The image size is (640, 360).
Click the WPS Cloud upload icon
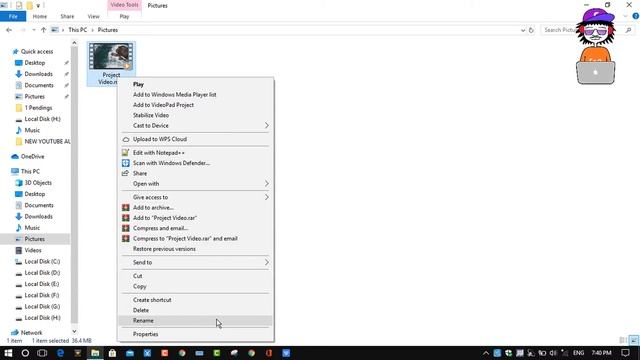126,139
